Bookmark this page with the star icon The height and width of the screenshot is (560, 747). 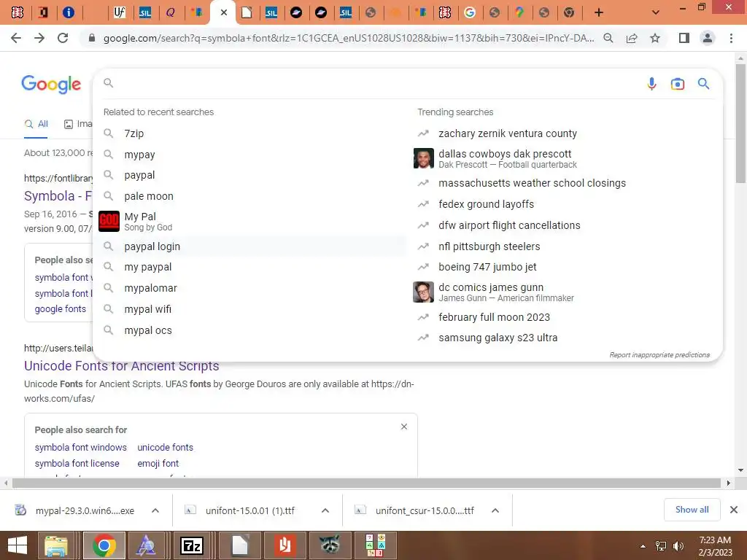click(x=655, y=38)
